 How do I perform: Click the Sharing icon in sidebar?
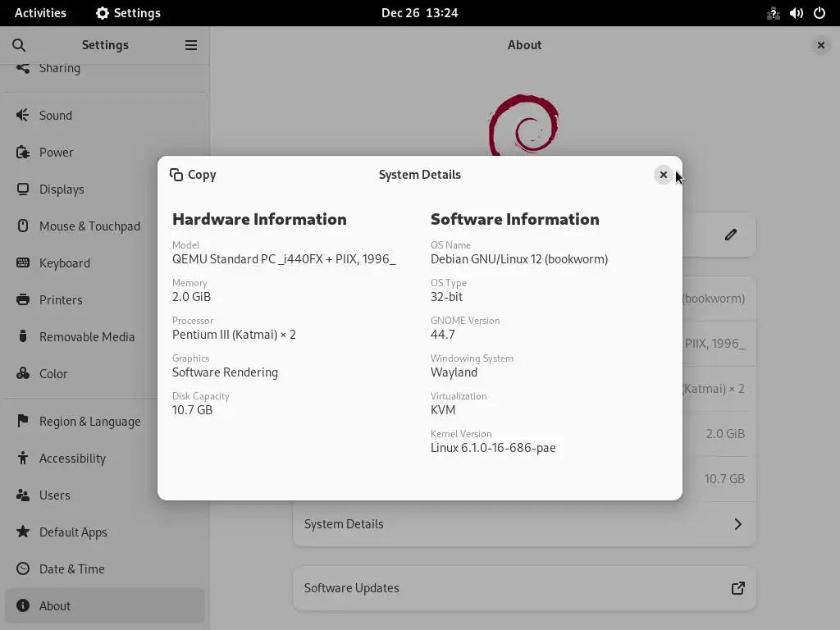coord(22,68)
